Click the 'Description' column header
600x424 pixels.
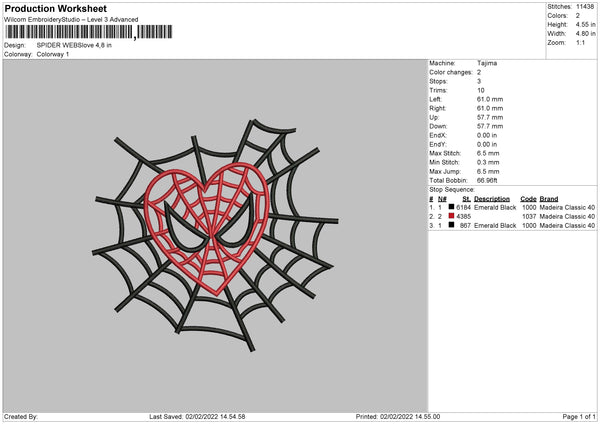click(492, 199)
